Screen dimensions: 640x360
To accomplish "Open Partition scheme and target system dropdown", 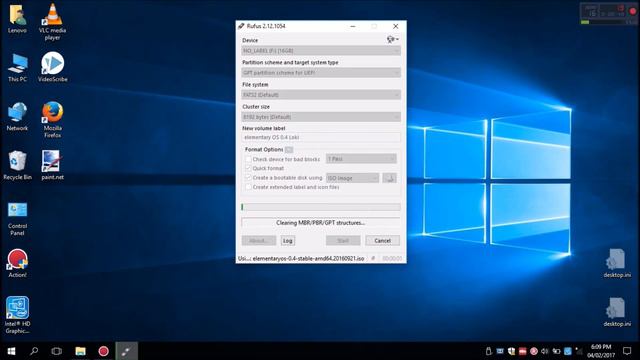I will [x=321, y=73].
